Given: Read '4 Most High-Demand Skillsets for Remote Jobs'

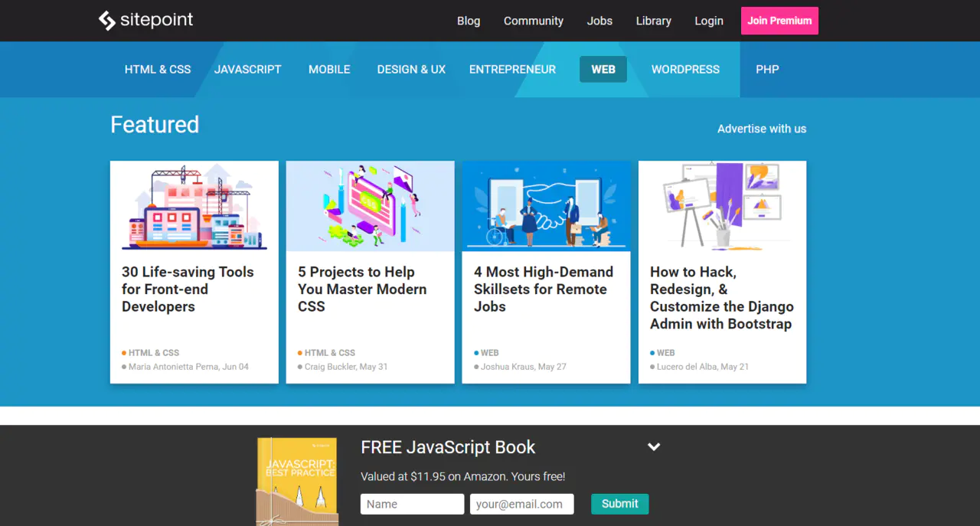Looking at the screenshot, I should pos(544,289).
